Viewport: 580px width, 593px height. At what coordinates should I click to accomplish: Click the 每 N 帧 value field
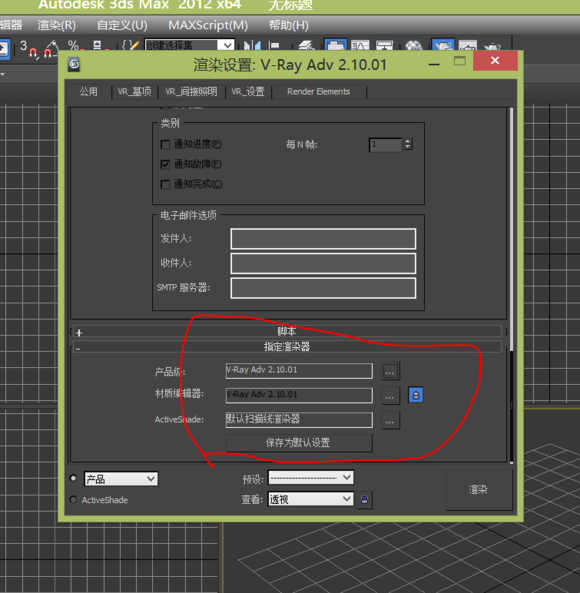[x=385, y=144]
